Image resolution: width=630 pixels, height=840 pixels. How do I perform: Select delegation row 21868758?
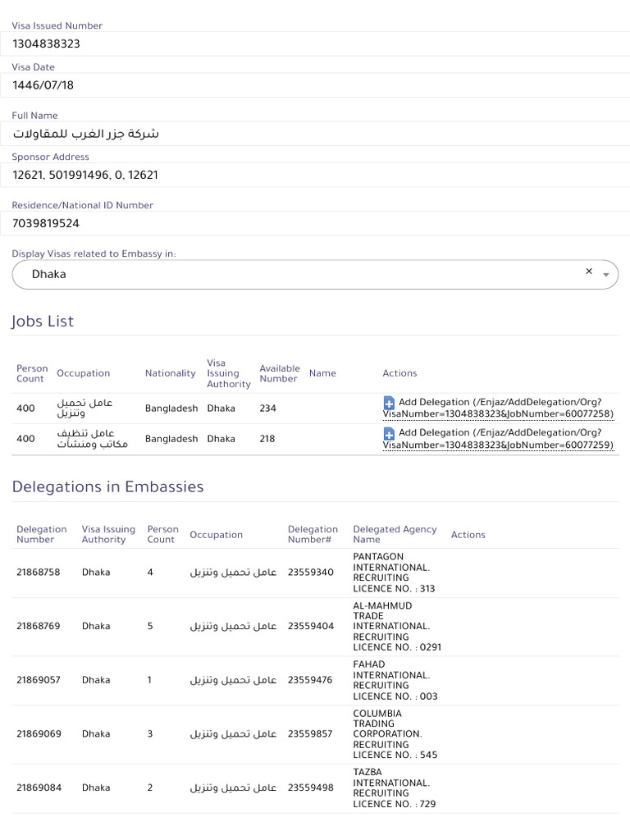click(x=39, y=573)
